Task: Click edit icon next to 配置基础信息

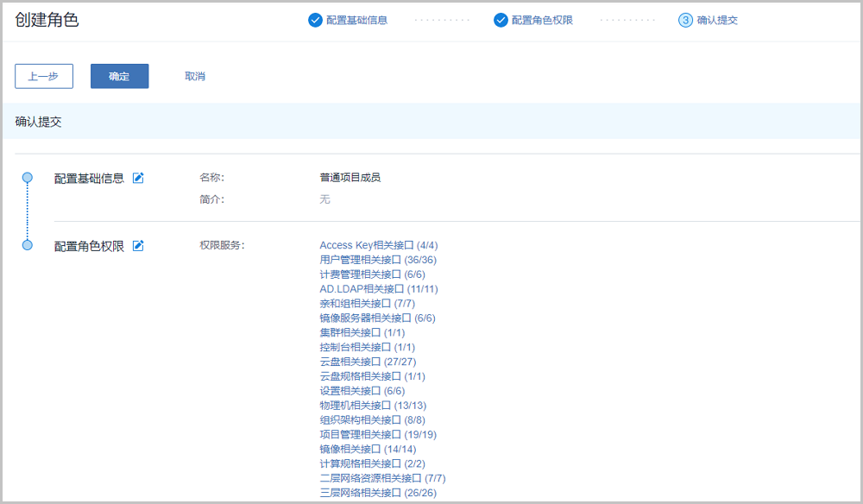Action: coord(138,178)
